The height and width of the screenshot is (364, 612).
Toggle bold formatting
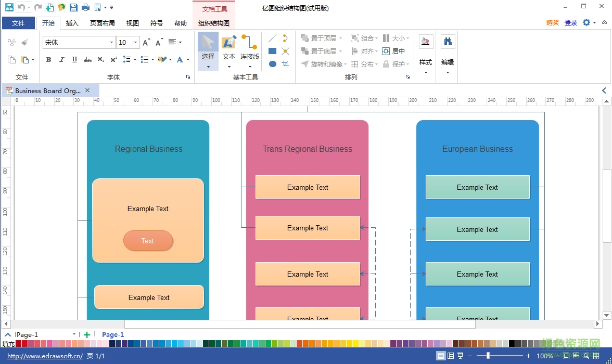tap(48, 60)
